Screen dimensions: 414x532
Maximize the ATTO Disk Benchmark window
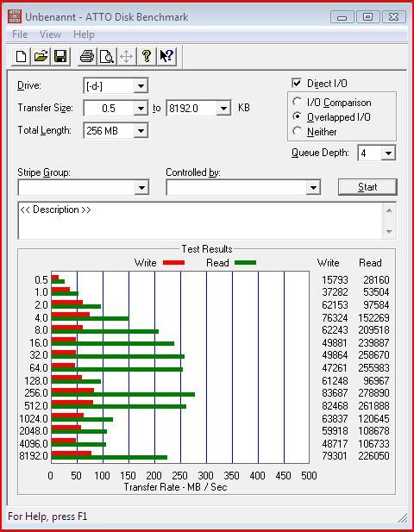pos(367,17)
